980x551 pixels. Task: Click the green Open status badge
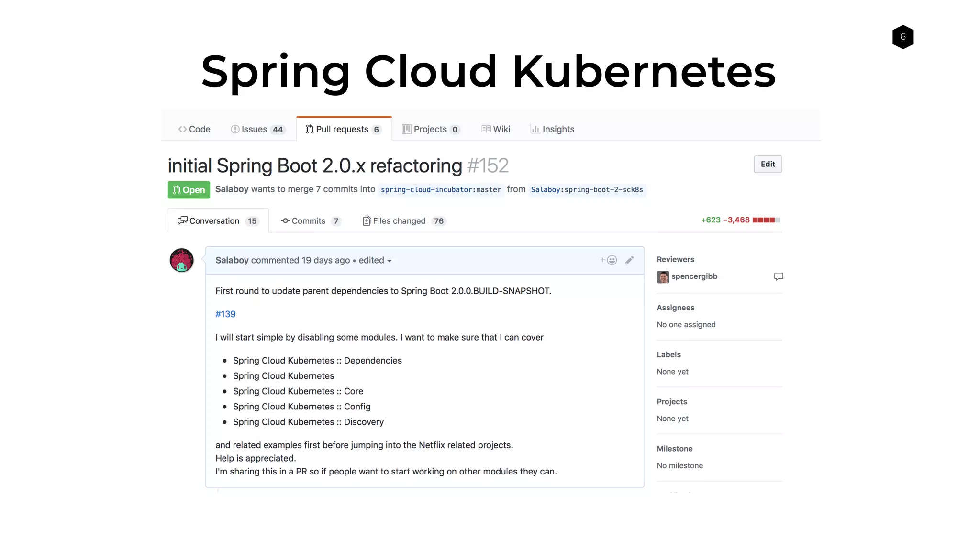(189, 190)
